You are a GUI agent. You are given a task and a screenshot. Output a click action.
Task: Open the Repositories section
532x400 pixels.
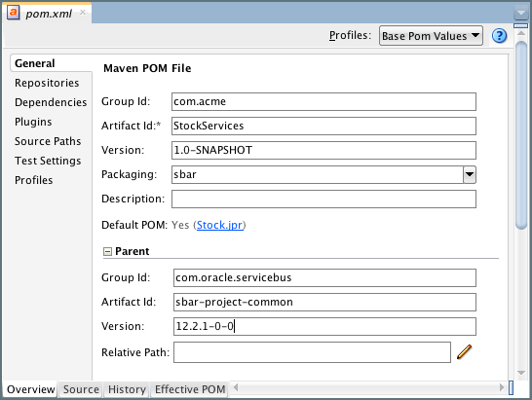pos(47,83)
